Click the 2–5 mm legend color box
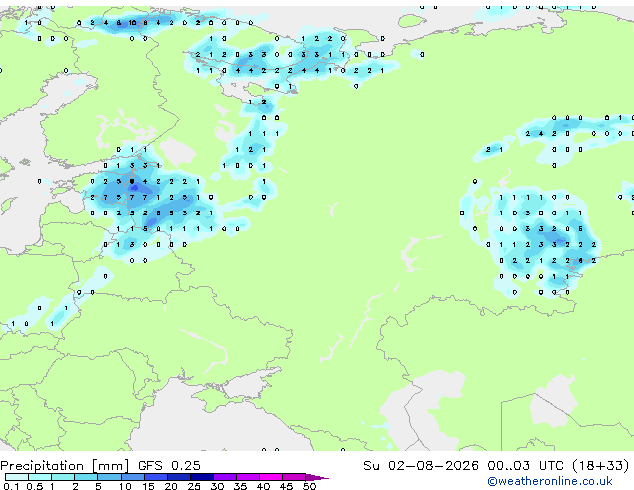The image size is (634, 490). tap(86, 477)
